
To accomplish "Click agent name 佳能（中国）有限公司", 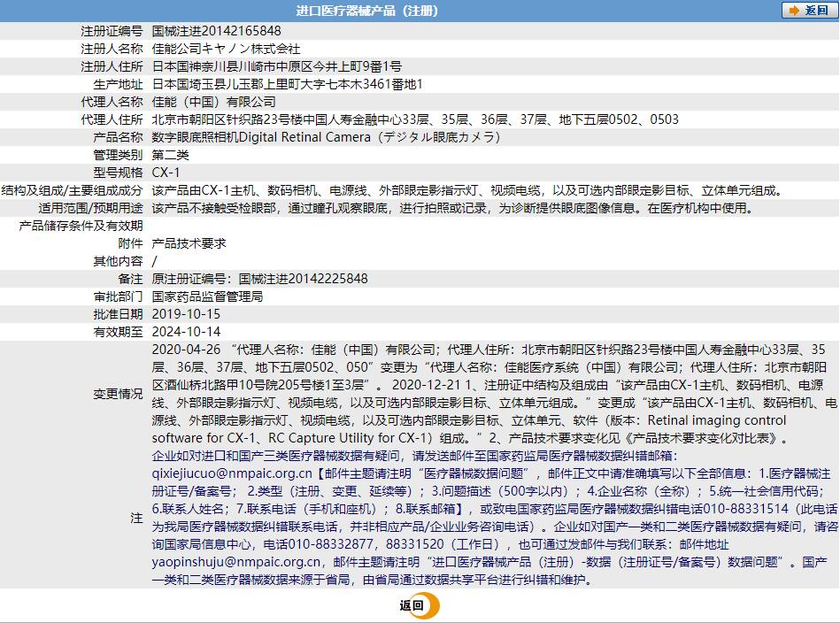I will pos(213,102).
